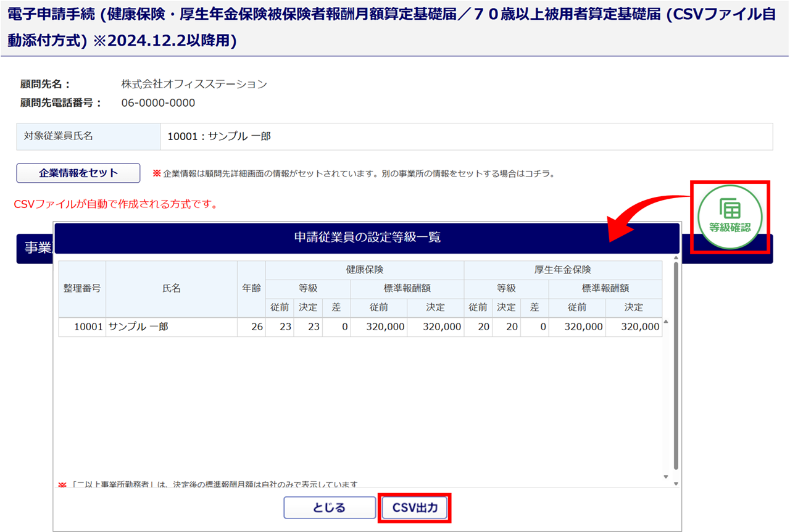Click the 10001 整理番号 cell
The width and height of the screenshot is (790, 532).
(x=82, y=327)
